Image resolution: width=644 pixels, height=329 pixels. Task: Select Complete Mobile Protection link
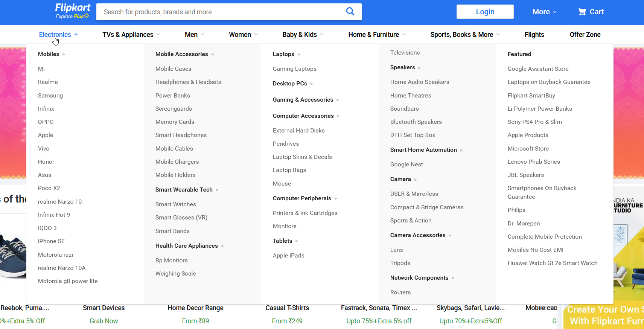tap(545, 237)
